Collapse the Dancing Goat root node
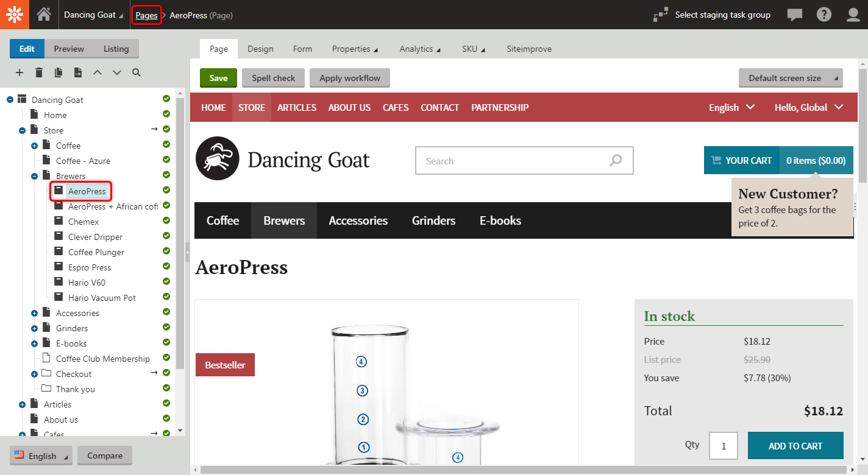The height and width of the screenshot is (475, 868). [10, 100]
